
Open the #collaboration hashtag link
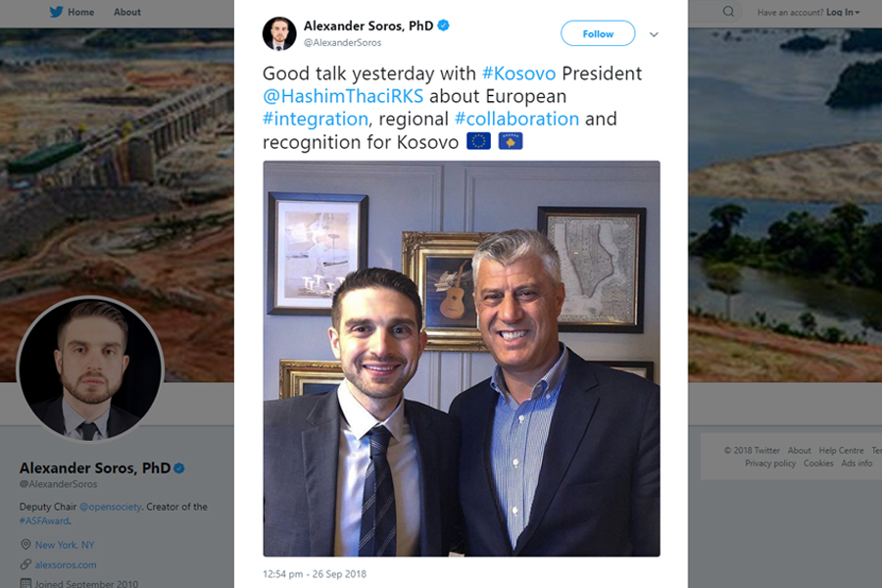point(516,120)
